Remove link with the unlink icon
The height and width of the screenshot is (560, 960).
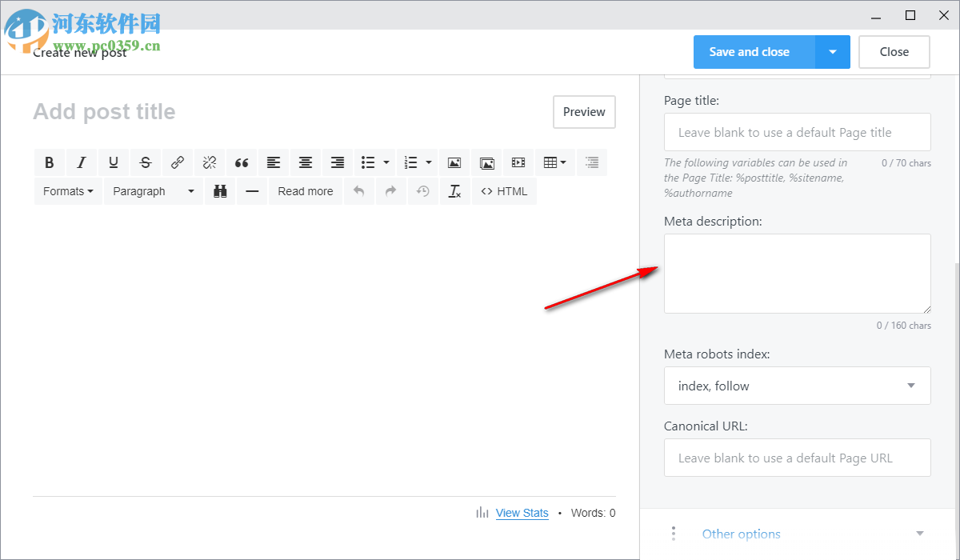point(210,162)
